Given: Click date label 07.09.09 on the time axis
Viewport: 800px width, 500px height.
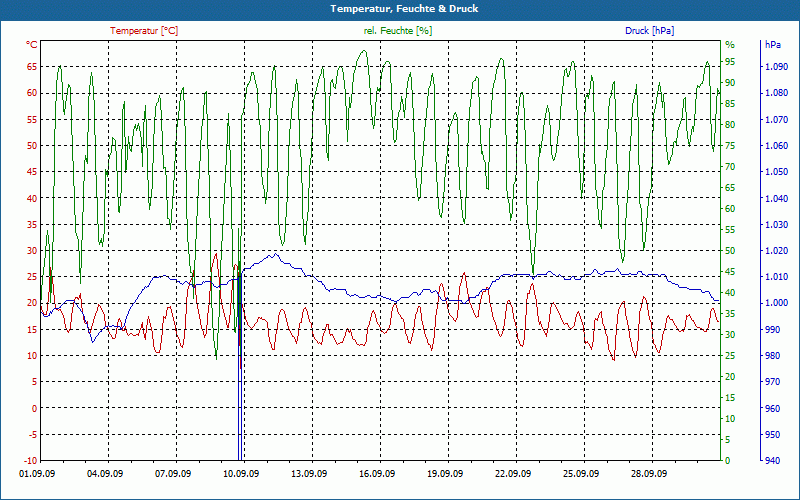Looking at the screenshot, I should (173, 473).
